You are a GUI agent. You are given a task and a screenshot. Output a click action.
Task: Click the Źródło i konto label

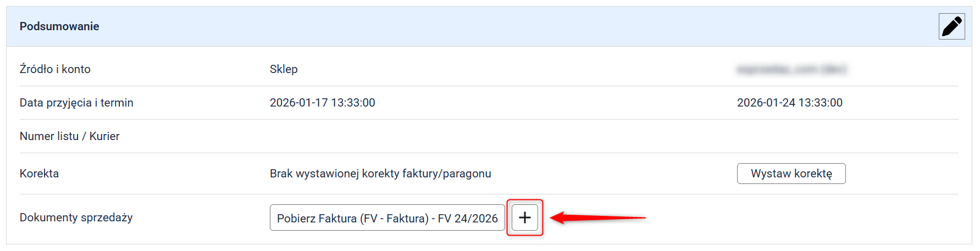coord(55,69)
